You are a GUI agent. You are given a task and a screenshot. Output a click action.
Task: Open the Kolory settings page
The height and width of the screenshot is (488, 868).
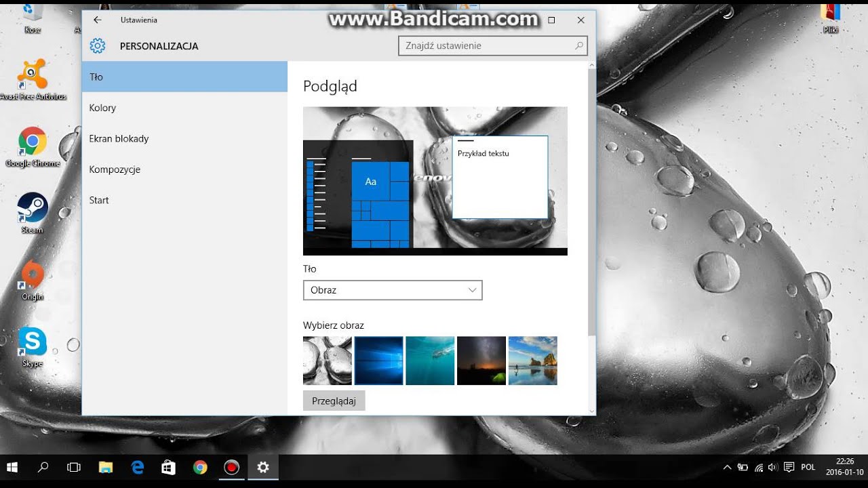184,108
